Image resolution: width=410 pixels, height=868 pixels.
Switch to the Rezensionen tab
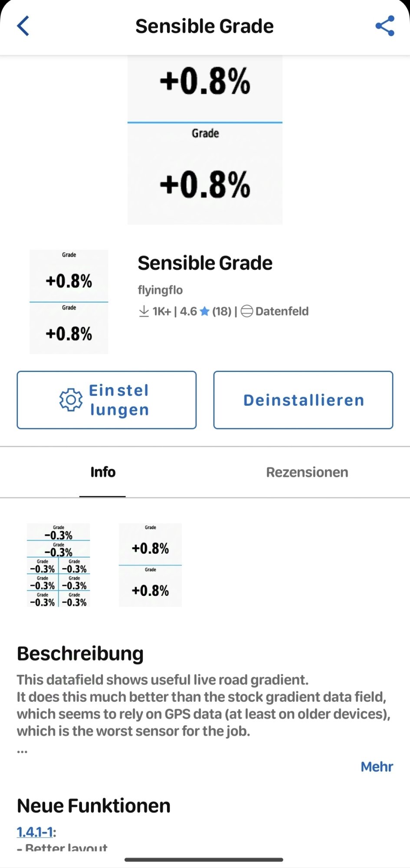click(307, 472)
